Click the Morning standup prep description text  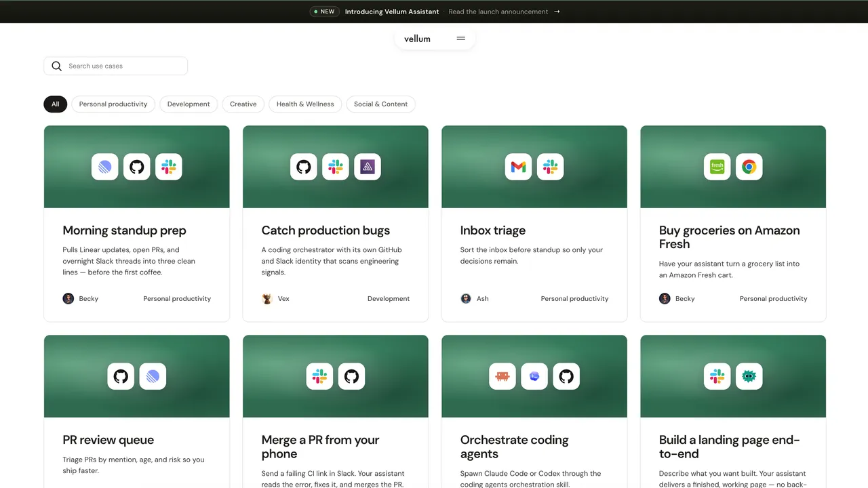coord(129,261)
